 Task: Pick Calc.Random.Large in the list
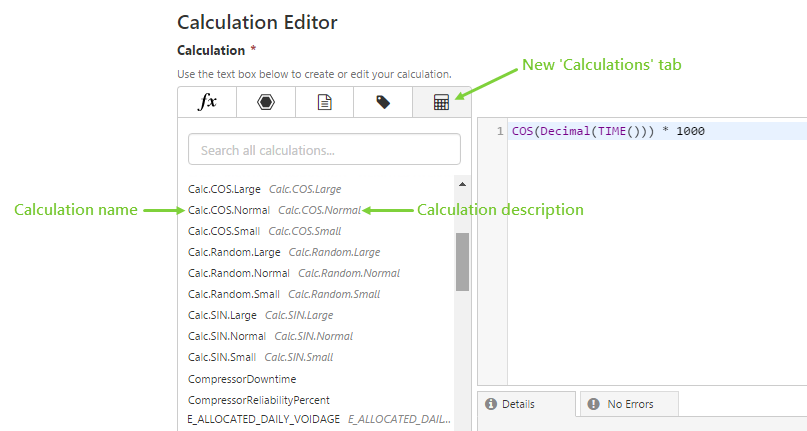coord(234,252)
